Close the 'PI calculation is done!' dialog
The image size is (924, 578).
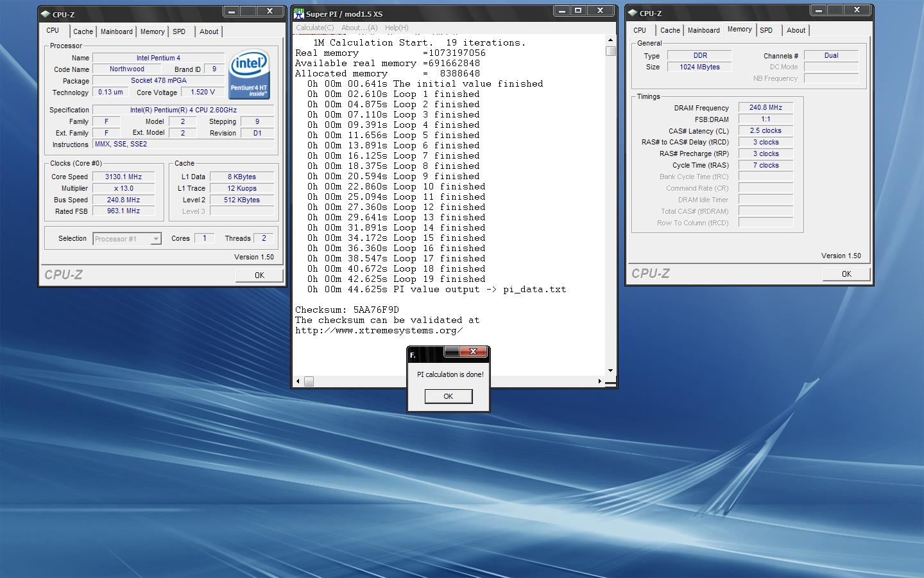click(473, 351)
